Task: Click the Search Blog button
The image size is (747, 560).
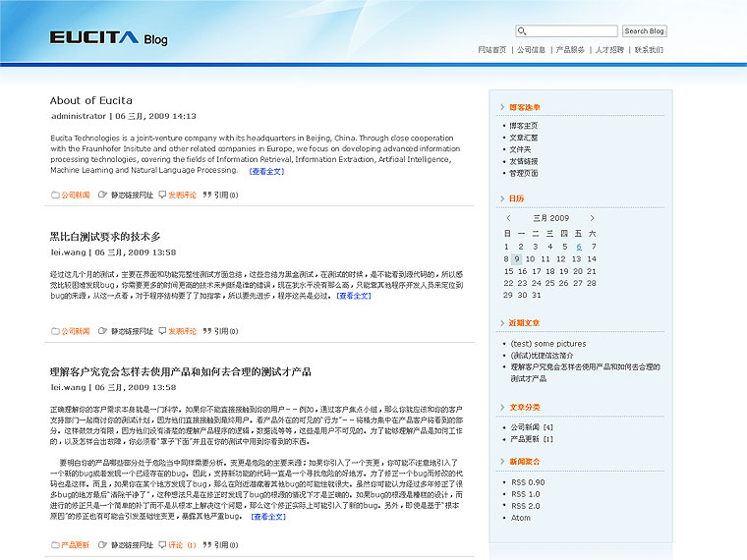Action: pyautogui.click(x=644, y=31)
